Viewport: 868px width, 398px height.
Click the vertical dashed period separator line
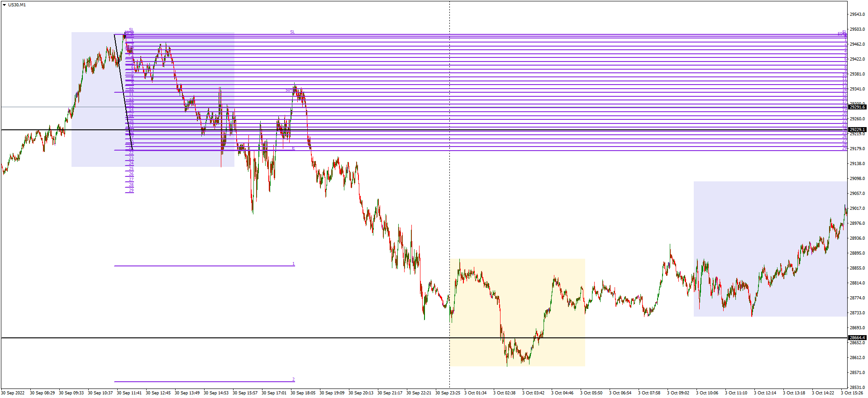click(449, 194)
